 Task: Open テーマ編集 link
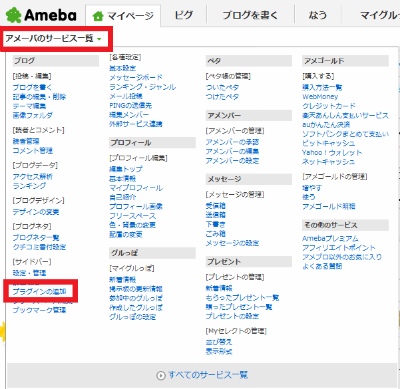click(29, 106)
